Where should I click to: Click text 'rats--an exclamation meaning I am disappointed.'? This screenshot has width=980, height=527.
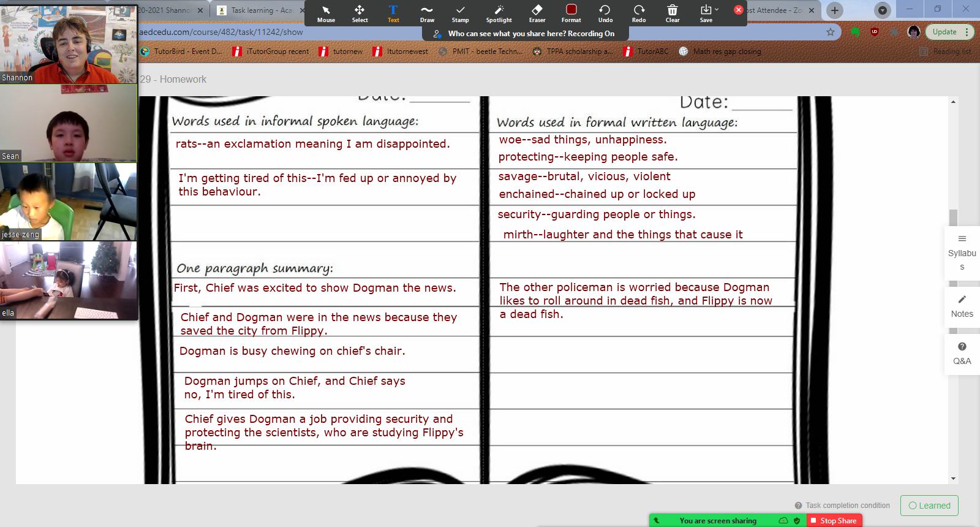coord(312,144)
